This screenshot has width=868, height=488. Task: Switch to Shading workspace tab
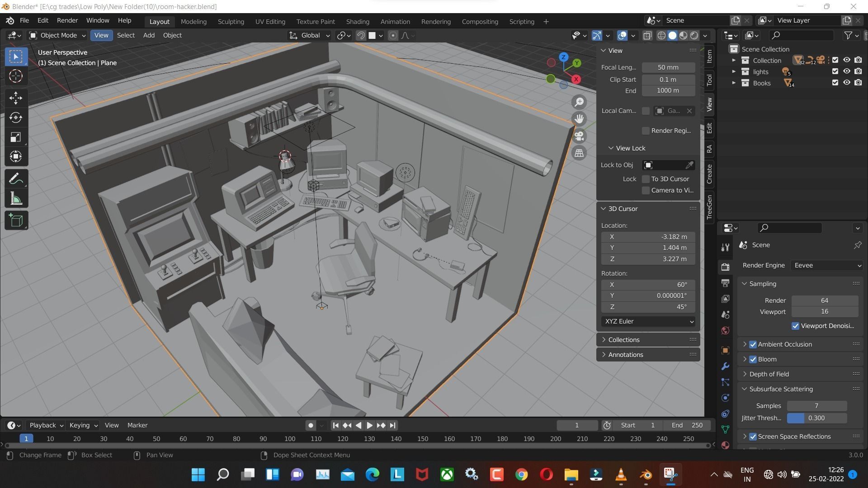coord(358,21)
